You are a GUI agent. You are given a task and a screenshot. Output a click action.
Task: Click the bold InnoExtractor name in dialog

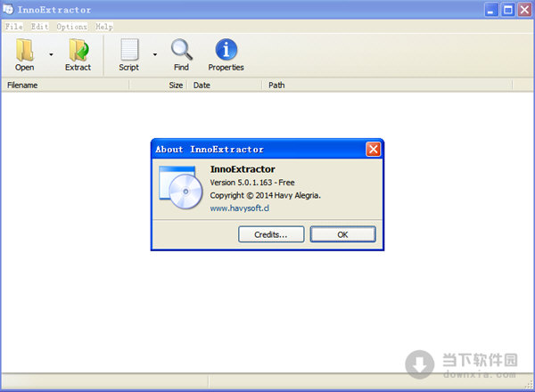pyautogui.click(x=243, y=169)
